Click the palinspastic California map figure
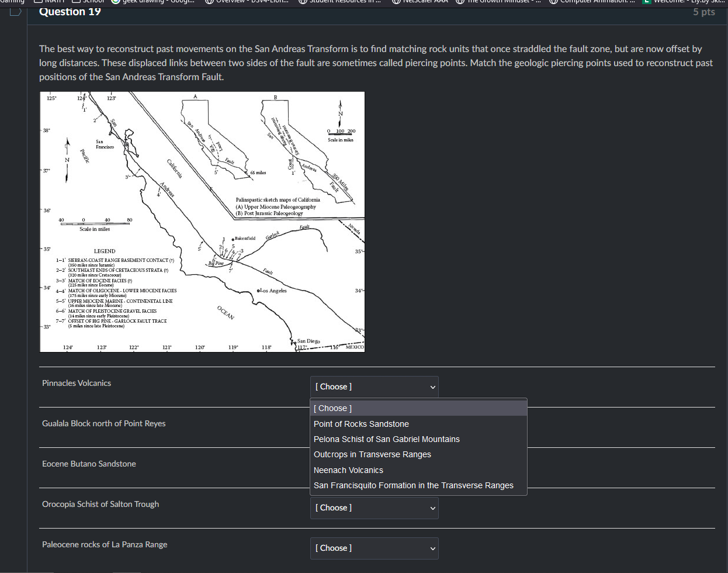 (202, 221)
